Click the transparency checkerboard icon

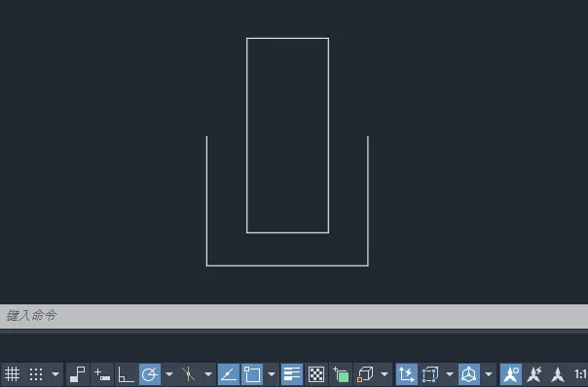click(316, 374)
